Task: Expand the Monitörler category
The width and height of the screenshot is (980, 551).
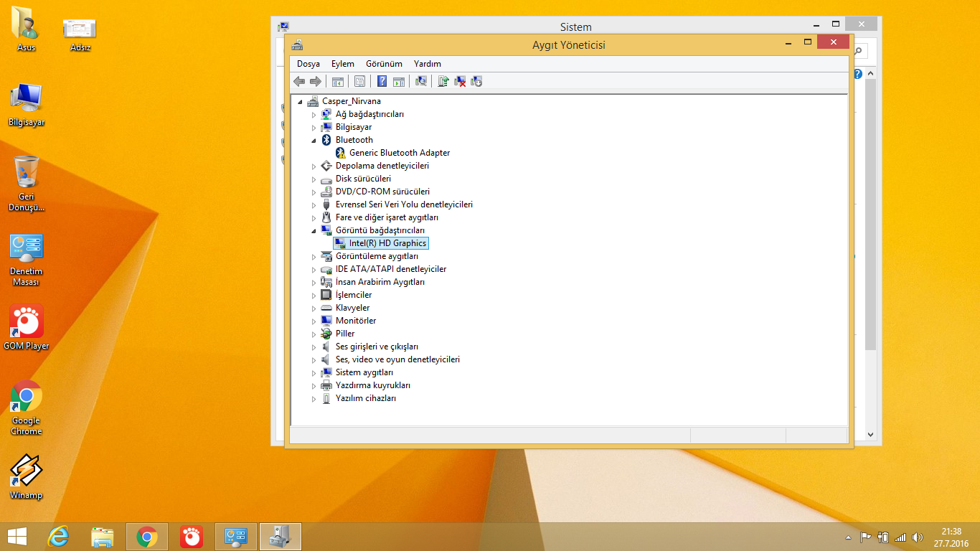Action: (x=314, y=321)
